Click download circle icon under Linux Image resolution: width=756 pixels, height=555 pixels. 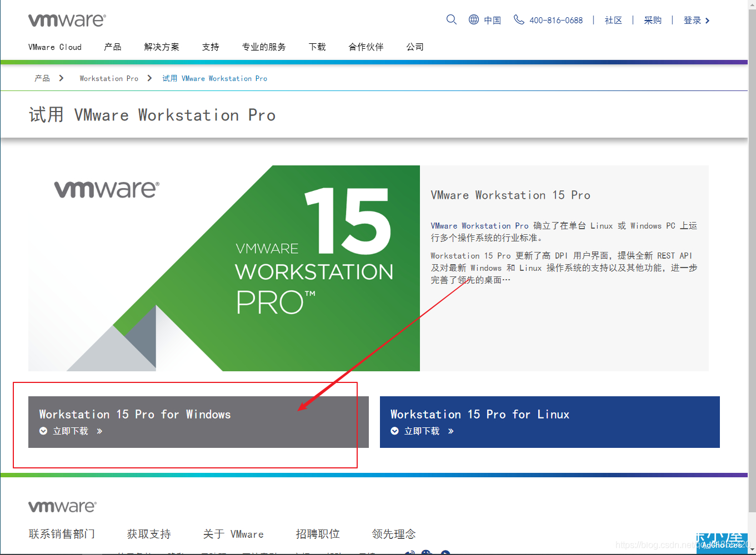click(394, 431)
